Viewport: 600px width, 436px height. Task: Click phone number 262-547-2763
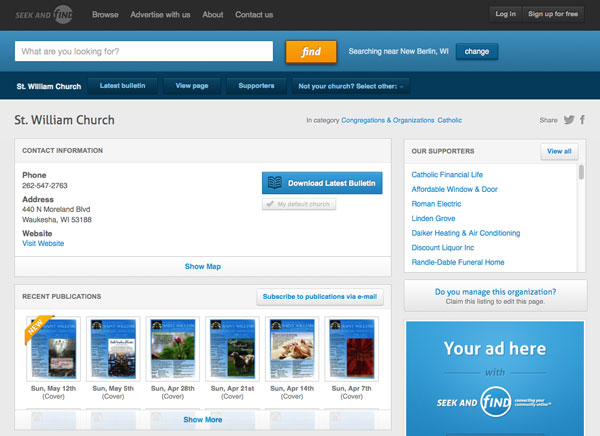(45, 186)
